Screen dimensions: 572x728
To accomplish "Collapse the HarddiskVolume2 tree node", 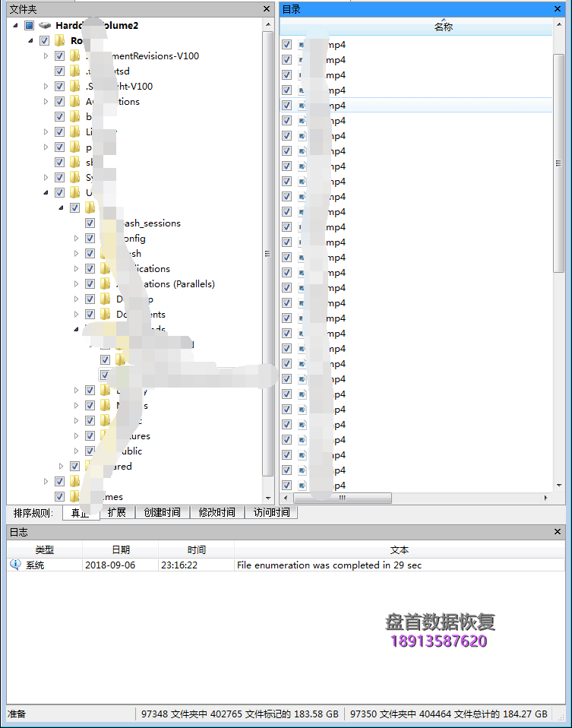I will [x=15, y=25].
